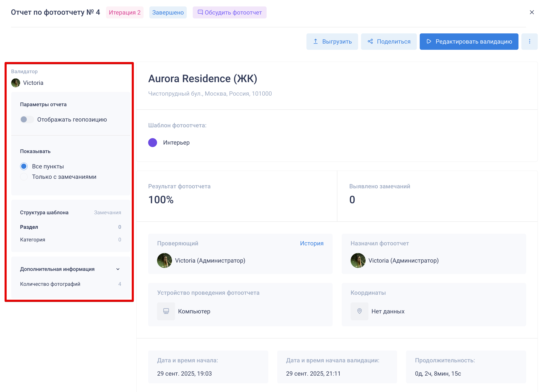Screen dimensions: 544x392
Task: Open the three-dot more options menu
Action: [x=529, y=41]
